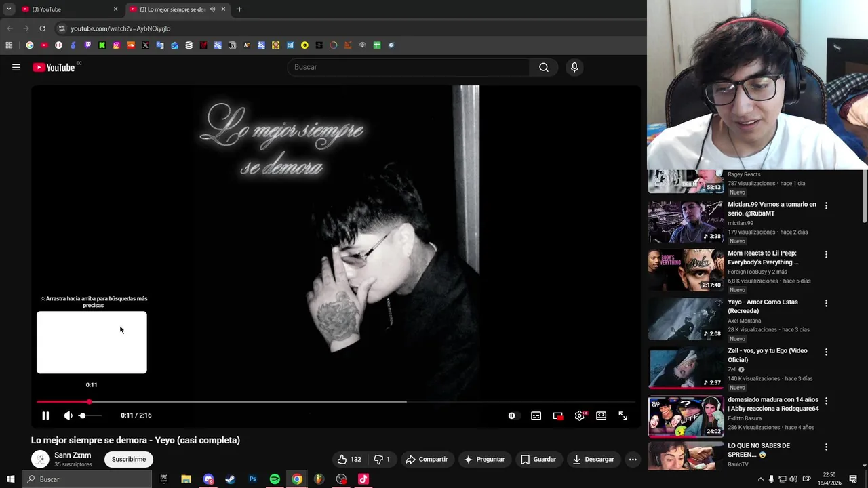
Task: Start voice search with the microphone icon
Action: (574, 67)
